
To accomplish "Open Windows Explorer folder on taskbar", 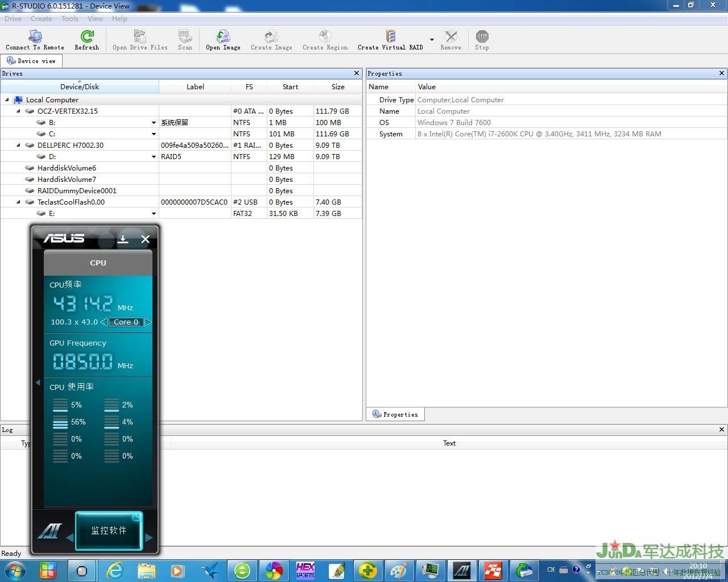I will pos(146,570).
